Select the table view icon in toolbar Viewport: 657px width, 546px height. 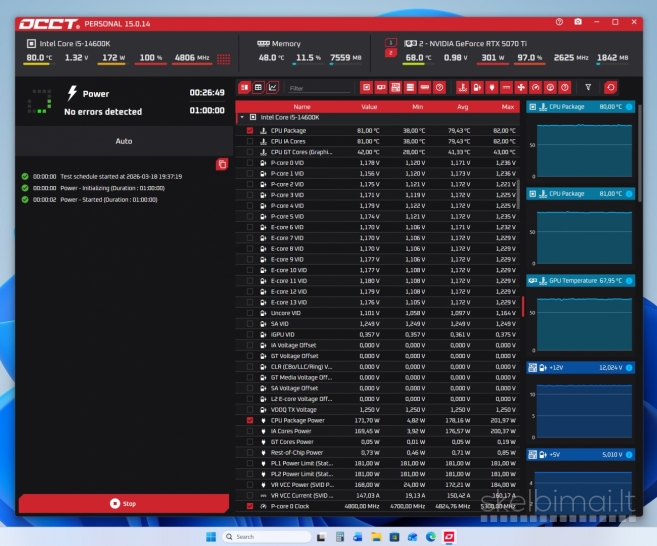(259, 88)
